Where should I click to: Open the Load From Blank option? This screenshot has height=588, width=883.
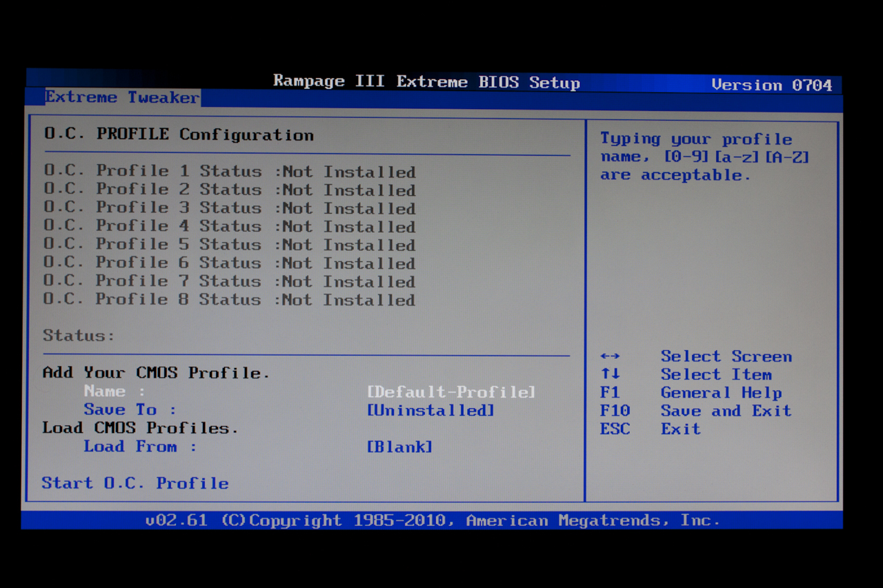tap(399, 447)
